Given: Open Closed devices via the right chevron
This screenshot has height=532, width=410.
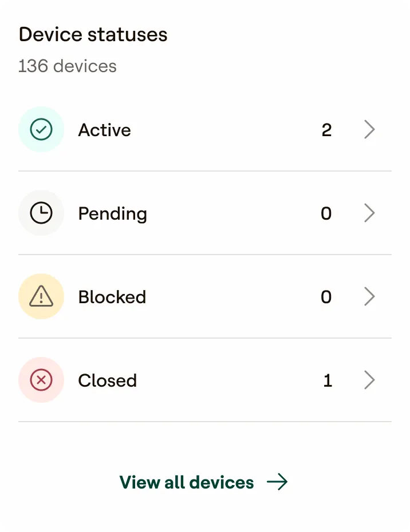Looking at the screenshot, I should 369,380.
